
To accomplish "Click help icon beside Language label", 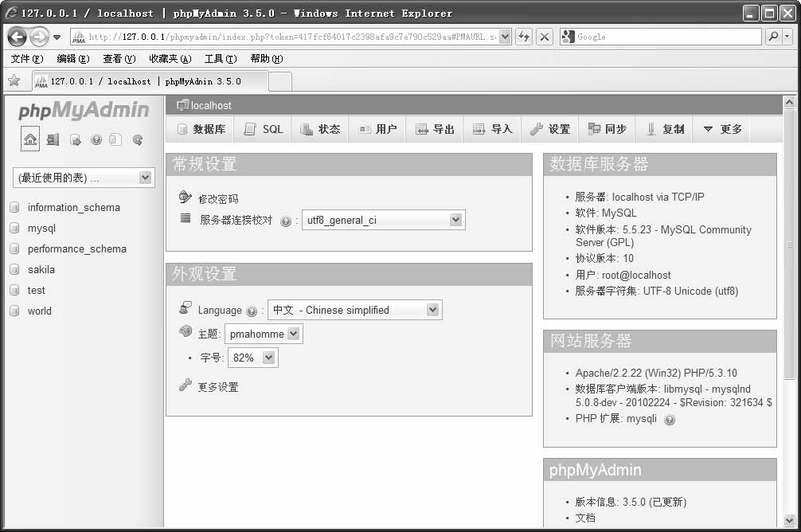I will [252, 311].
